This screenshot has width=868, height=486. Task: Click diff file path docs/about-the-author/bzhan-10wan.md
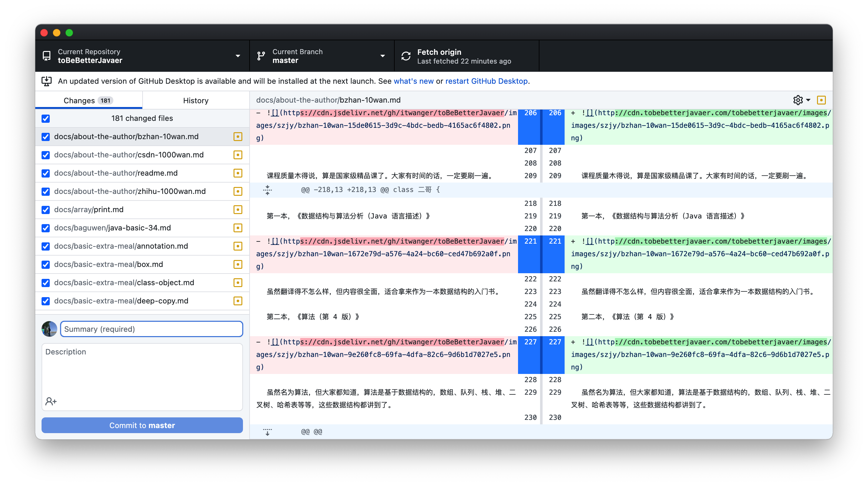[x=328, y=100]
